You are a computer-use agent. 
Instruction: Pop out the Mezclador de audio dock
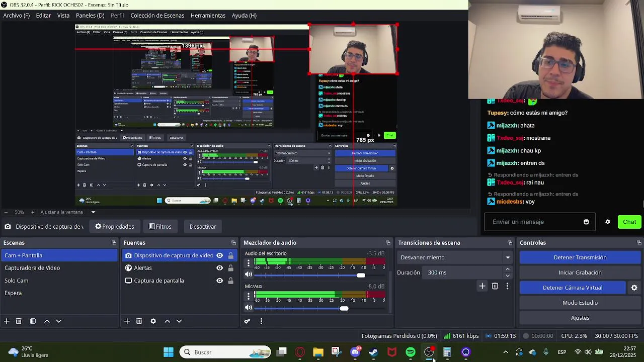[x=388, y=243]
